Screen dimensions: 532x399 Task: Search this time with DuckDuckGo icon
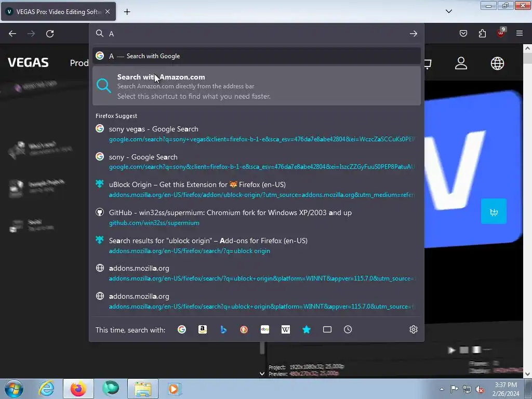click(x=244, y=329)
